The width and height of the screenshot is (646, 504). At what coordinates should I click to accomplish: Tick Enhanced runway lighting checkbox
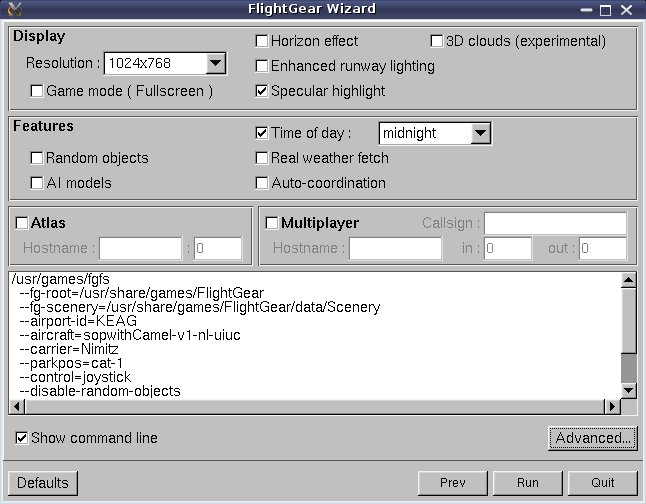coord(262,66)
